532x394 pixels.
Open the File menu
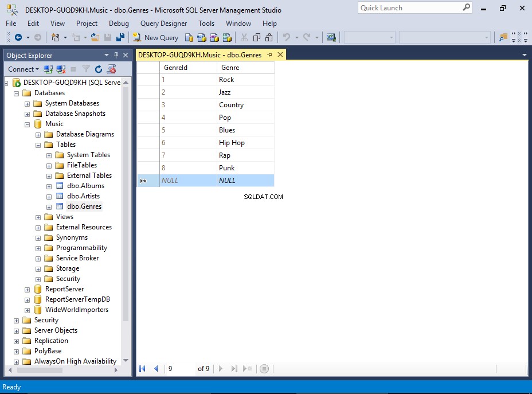(x=11, y=24)
